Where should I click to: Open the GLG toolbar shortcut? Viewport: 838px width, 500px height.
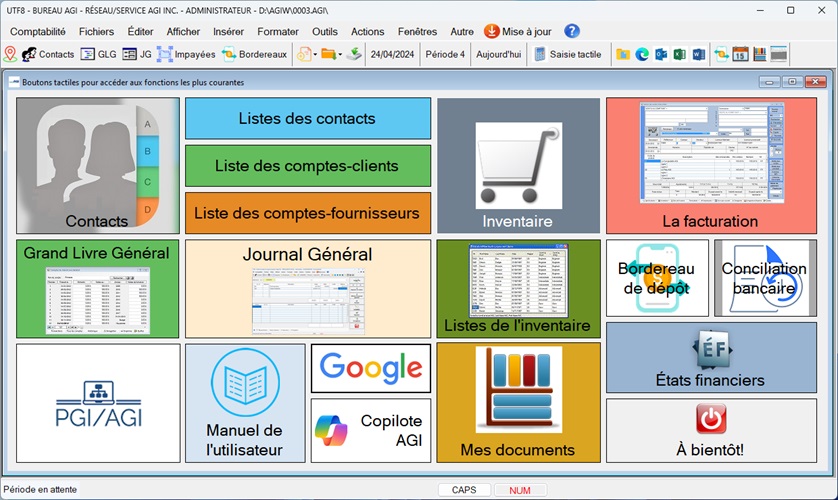pyautogui.click(x=98, y=54)
